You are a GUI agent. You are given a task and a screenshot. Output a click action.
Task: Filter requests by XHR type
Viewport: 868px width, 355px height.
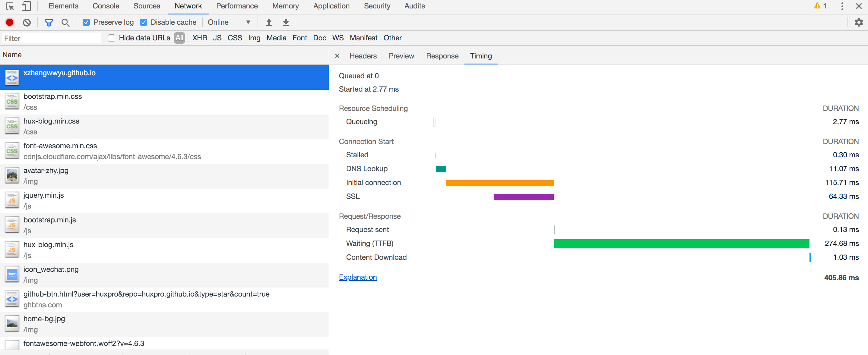[x=199, y=38]
